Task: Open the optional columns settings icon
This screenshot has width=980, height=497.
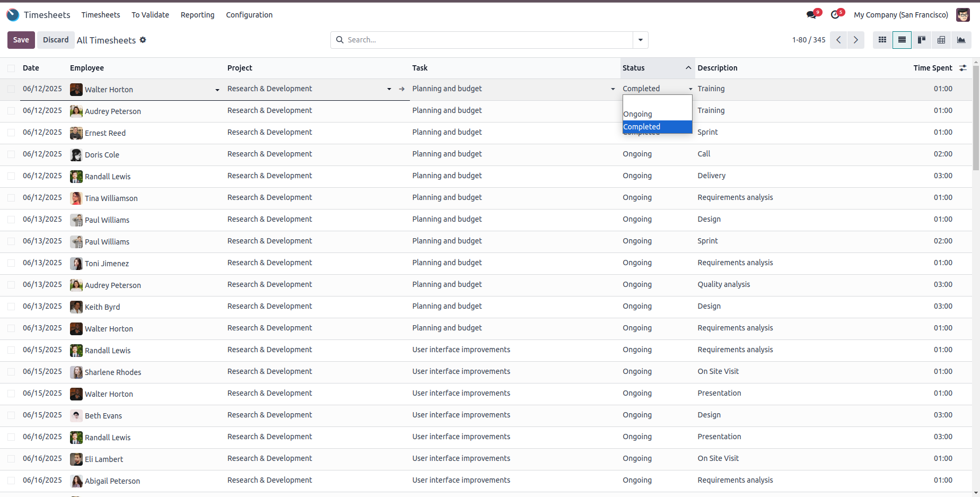Action: click(x=963, y=68)
